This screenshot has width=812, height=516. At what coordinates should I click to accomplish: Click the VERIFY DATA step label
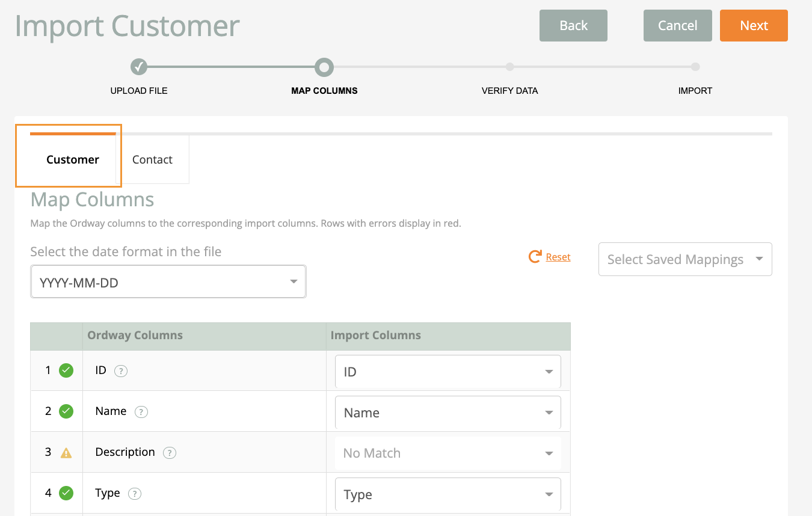(x=510, y=91)
